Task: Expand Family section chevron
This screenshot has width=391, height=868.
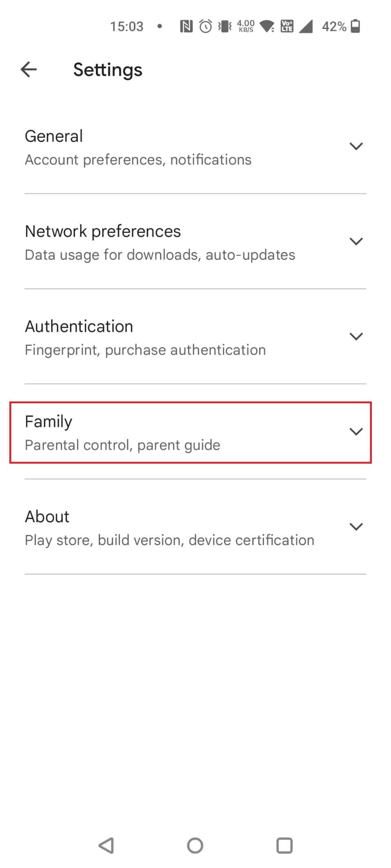Action: [356, 431]
